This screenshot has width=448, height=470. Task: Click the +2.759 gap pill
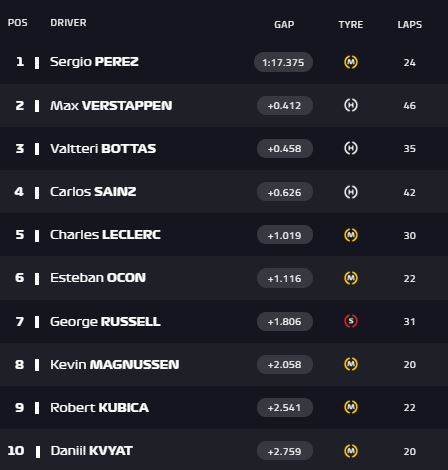285,451
